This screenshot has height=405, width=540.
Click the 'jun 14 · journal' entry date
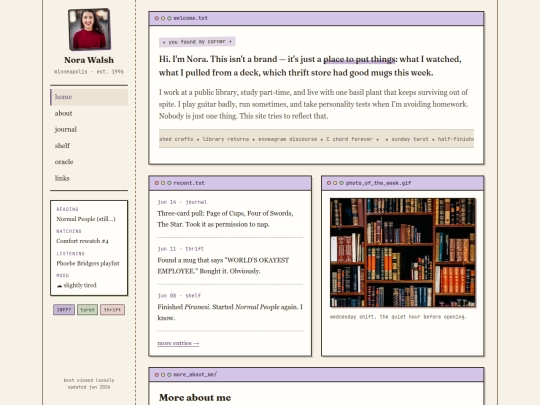(x=182, y=202)
